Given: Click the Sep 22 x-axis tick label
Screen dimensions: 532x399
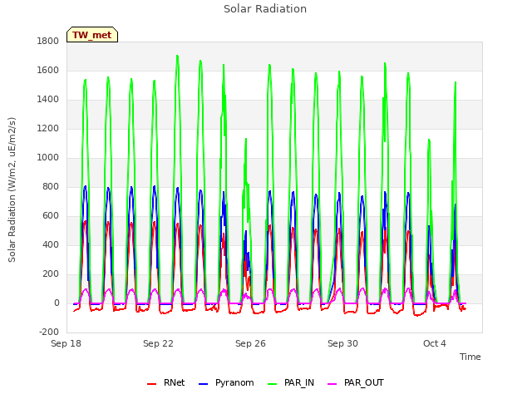Looking at the screenshot, I should (158, 343).
